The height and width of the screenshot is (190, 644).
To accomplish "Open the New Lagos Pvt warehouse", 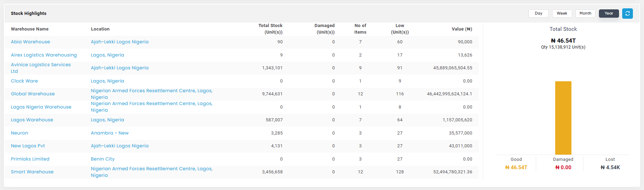I will pyautogui.click(x=28, y=146).
